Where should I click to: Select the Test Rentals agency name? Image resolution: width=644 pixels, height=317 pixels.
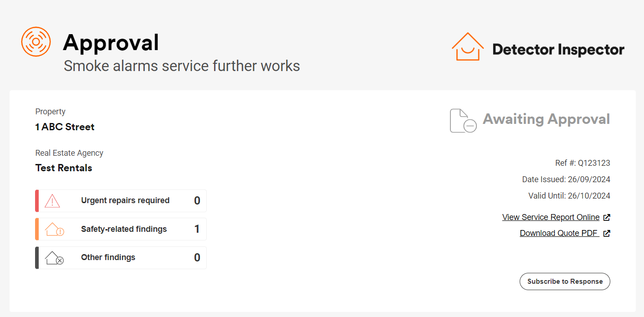click(64, 168)
